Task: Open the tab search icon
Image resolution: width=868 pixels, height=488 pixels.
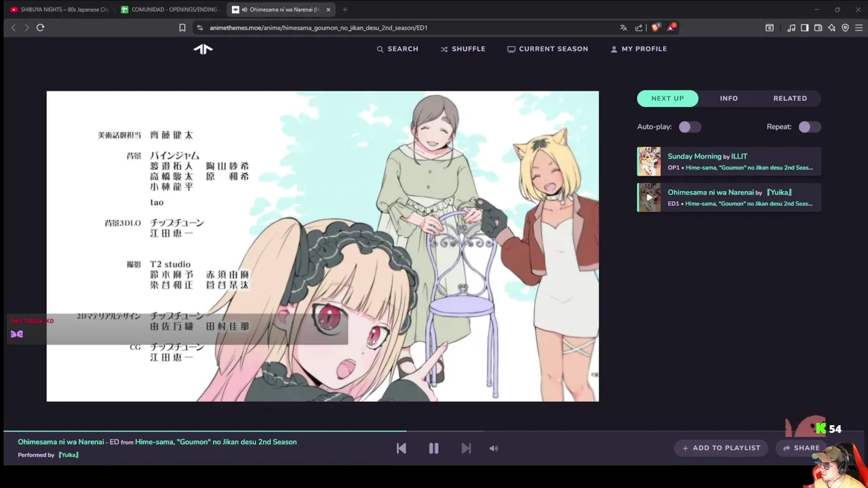Action: tap(770, 28)
